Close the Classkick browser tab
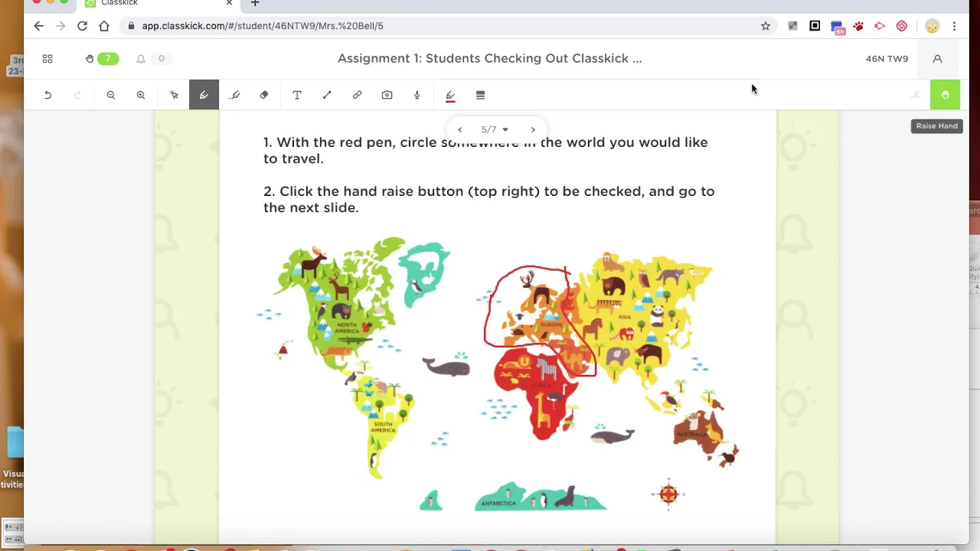 pos(229,3)
